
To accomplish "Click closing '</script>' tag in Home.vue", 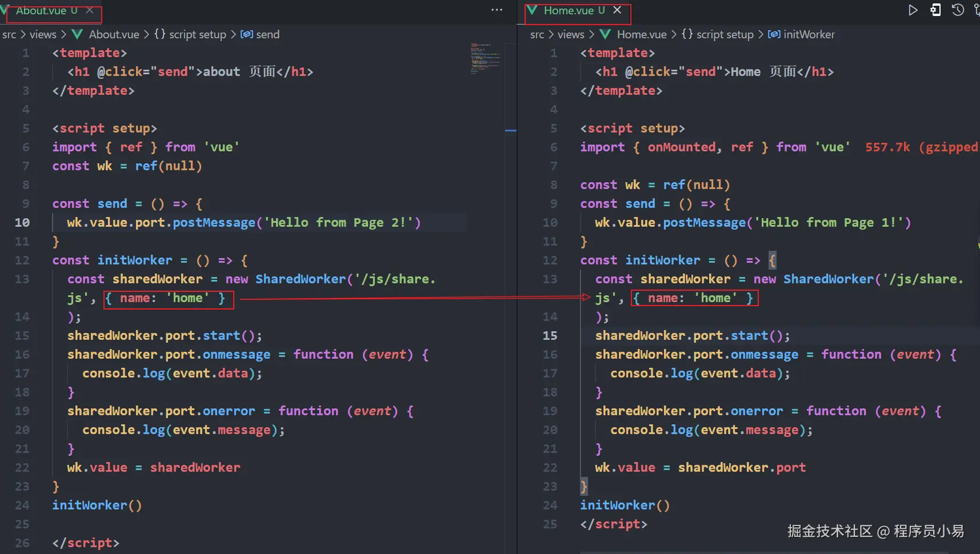I will point(614,524).
